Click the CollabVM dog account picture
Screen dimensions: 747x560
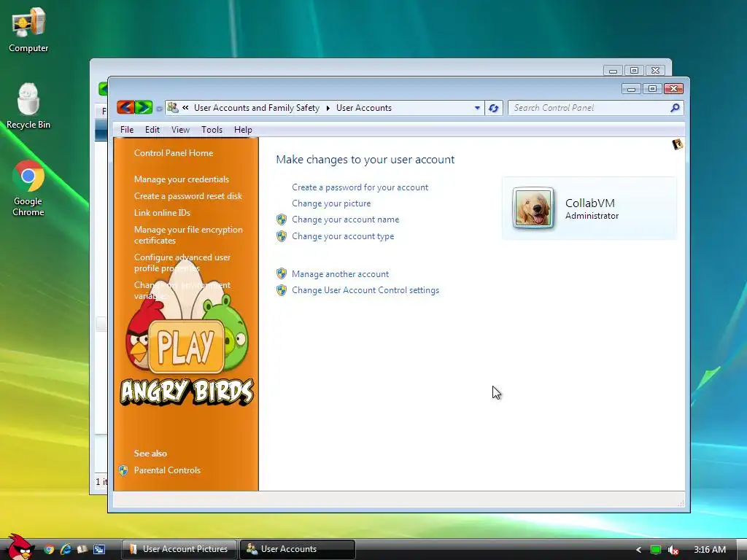533,208
